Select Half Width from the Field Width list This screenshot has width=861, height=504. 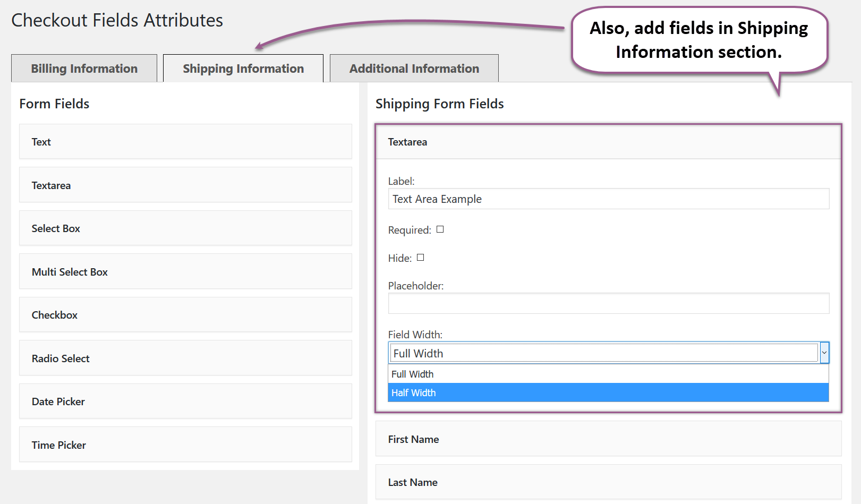pyautogui.click(x=608, y=392)
